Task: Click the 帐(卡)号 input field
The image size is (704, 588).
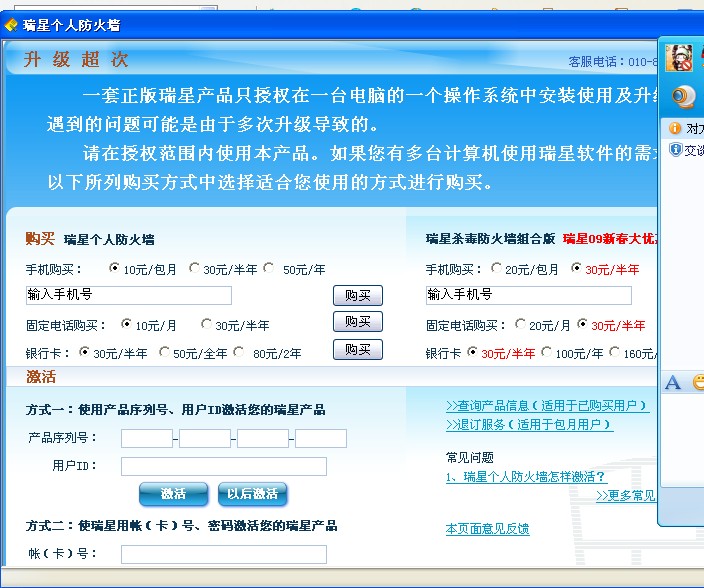Action: 224,554
